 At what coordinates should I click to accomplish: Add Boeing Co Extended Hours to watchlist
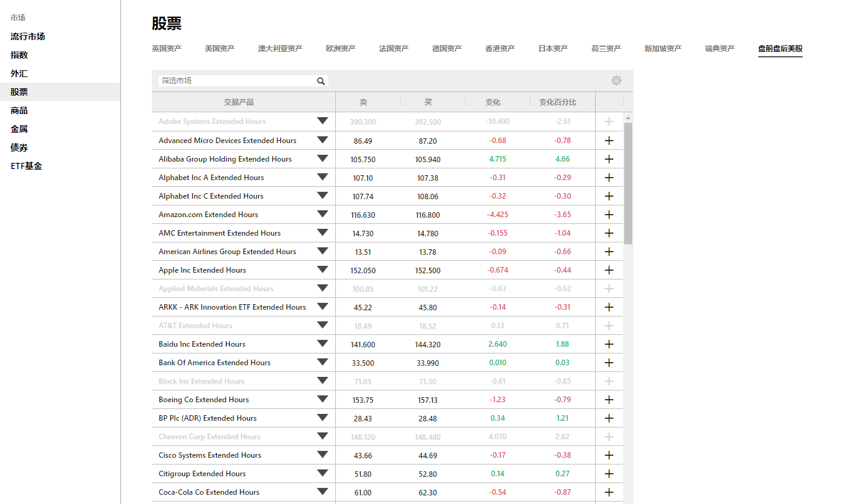coord(609,400)
